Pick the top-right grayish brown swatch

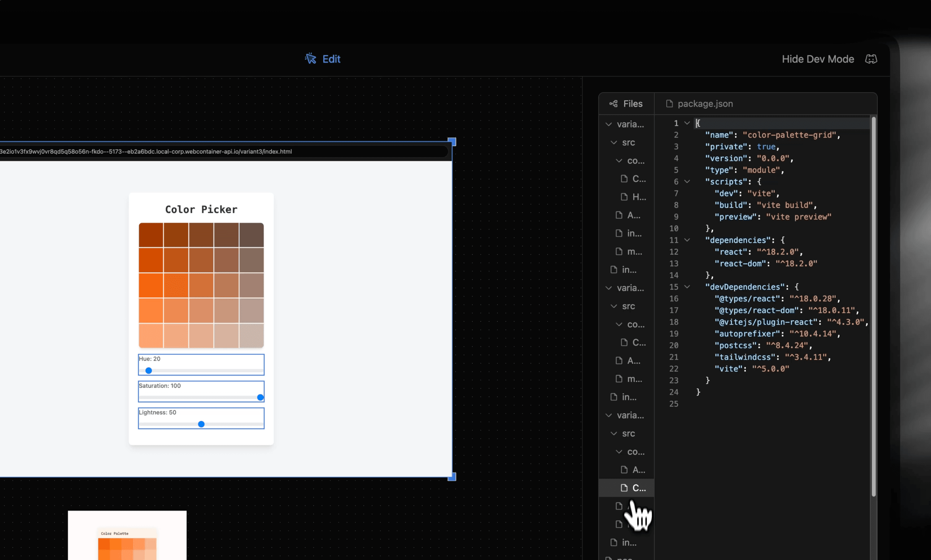point(251,235)
